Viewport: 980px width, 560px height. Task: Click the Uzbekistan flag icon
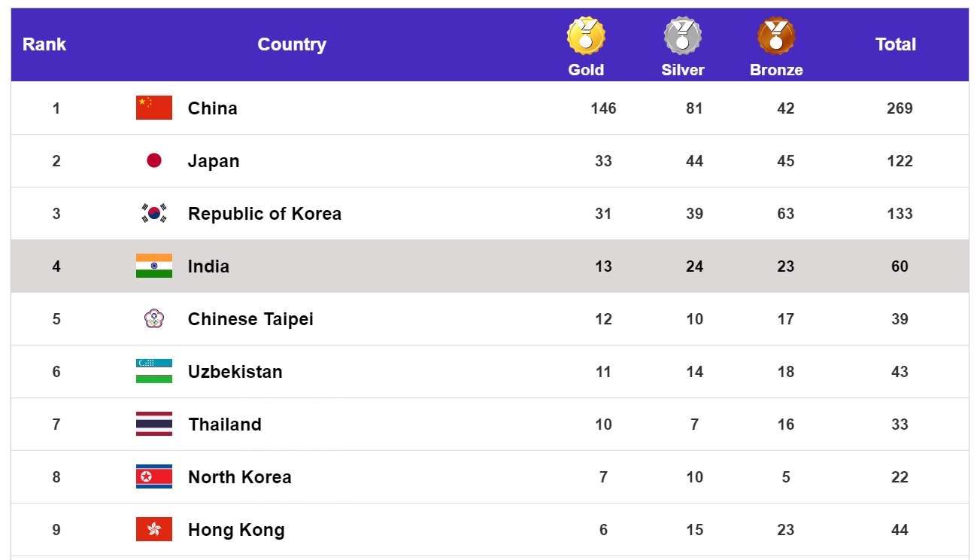tap(154, 371)
